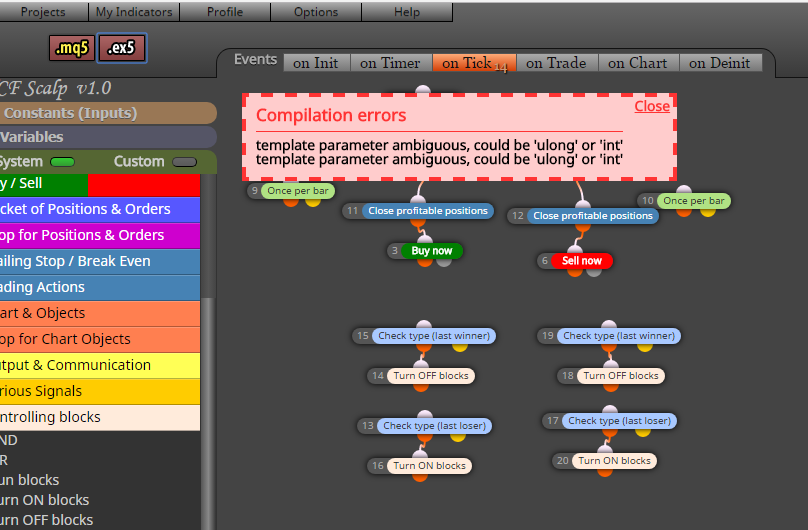Toggle the Custom blocks switch
The image size is (808, 530).
(x=184, y=162)
